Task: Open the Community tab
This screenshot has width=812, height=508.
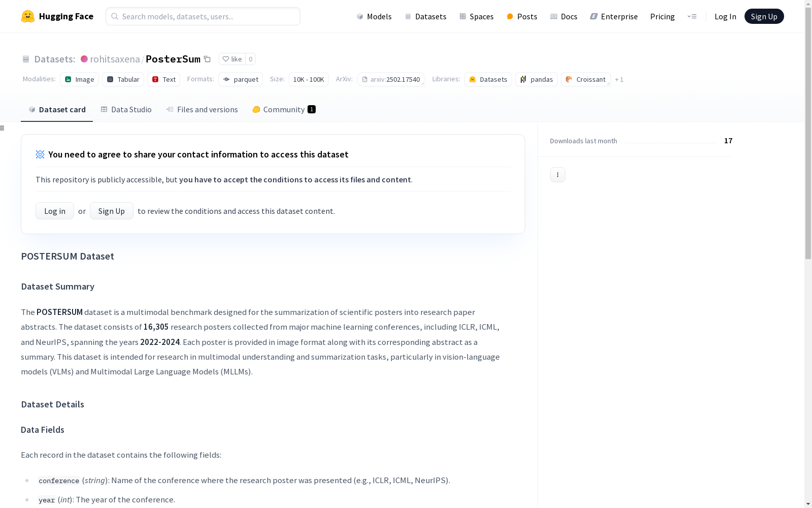Action: pyautogui.click(x=284, y=109)
